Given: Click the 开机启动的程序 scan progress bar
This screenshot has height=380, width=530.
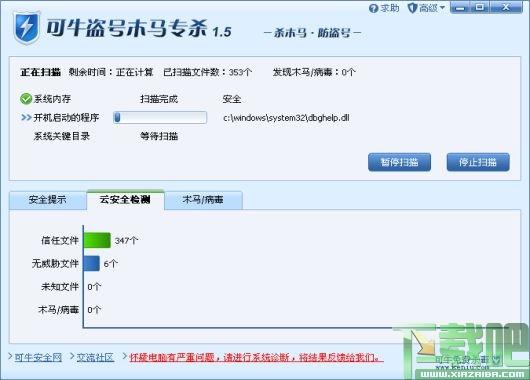Looking at the screenshot, I should click(x=160, y=118).
